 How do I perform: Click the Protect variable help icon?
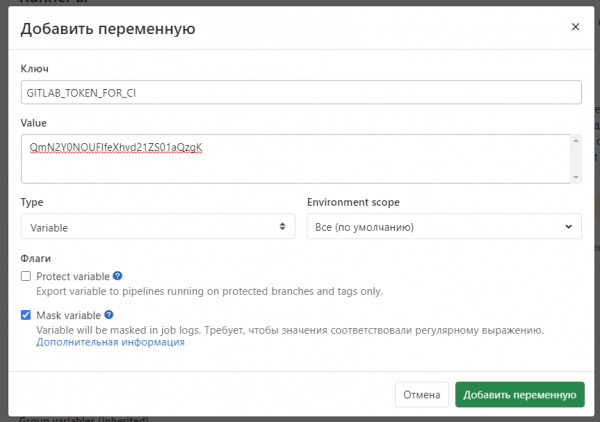point(118,276)
